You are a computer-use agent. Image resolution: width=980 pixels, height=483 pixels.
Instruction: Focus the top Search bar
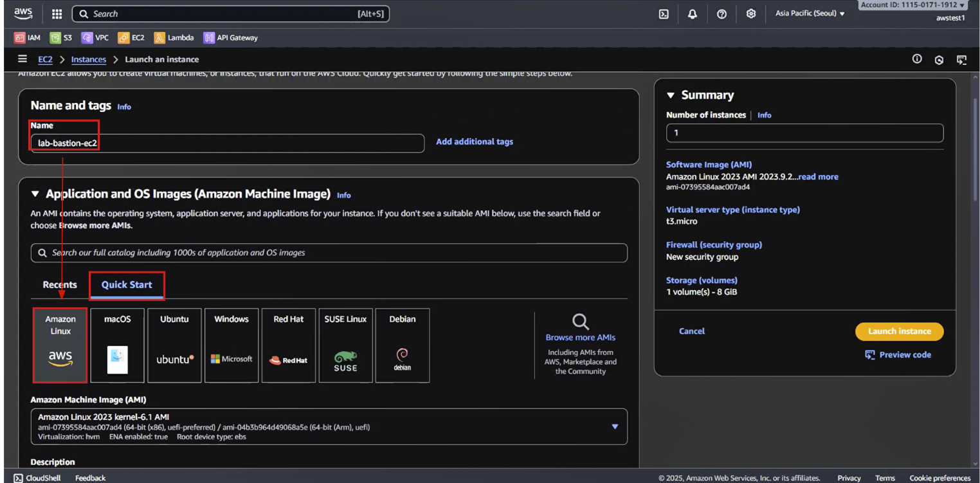(x=231, y=14)
